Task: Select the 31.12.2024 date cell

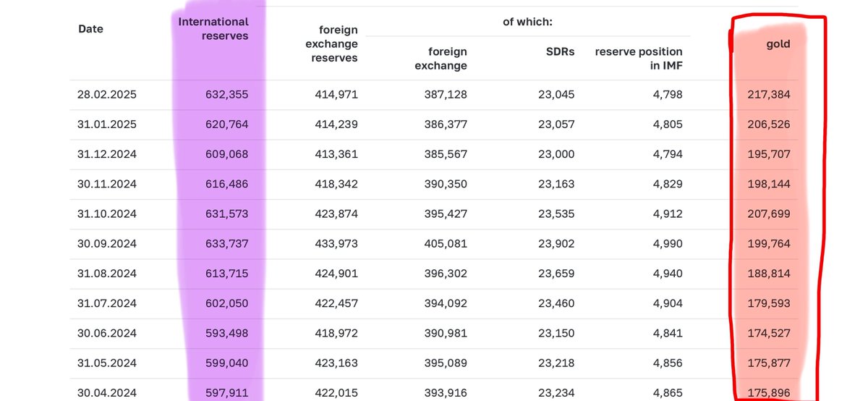Action: coord(107,154)
